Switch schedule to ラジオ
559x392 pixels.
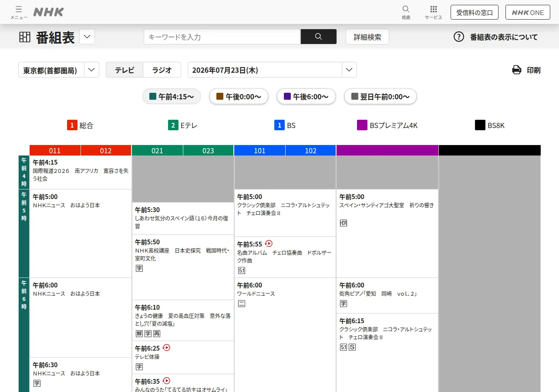click(162, 70)
